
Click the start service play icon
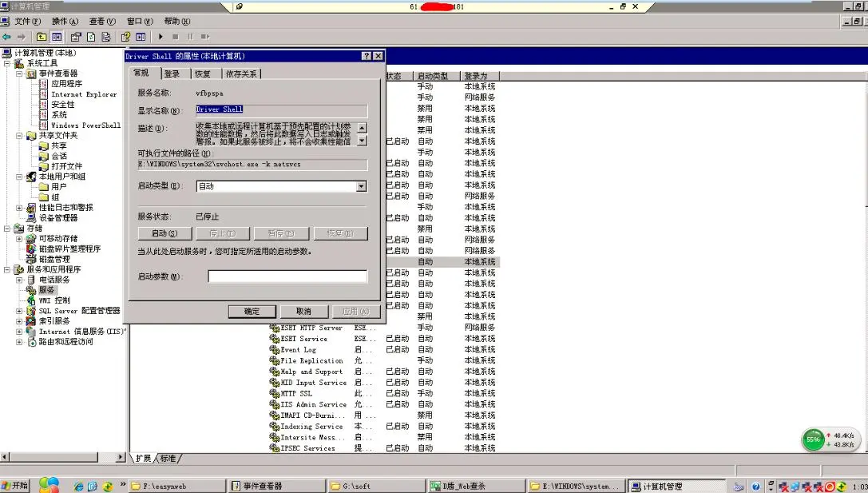click(x=161, y=37)
